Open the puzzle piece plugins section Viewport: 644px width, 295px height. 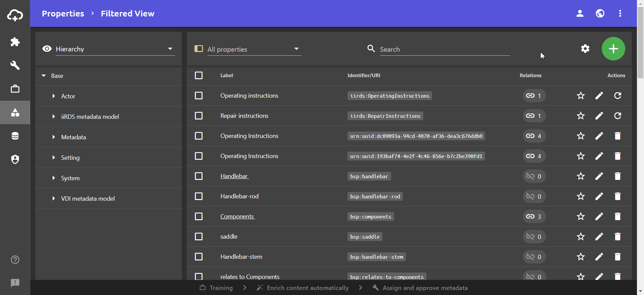(15, 42)
